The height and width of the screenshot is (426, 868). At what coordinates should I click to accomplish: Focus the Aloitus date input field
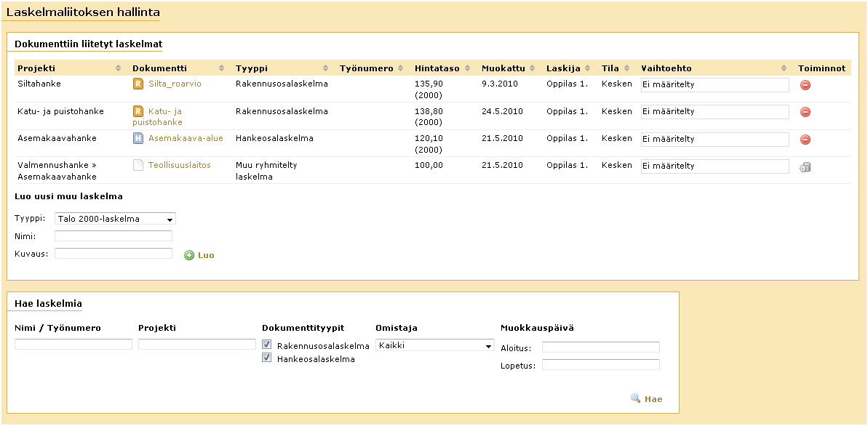[600, 347]
